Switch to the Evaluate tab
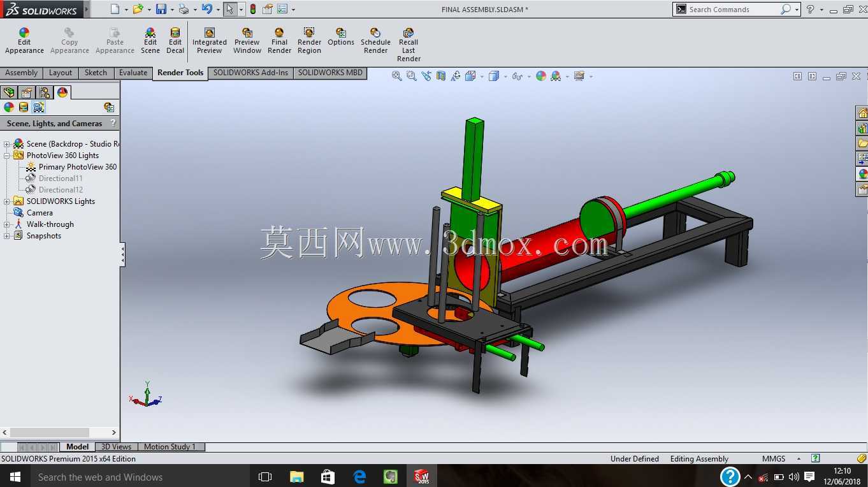The height and width of the screenshot is (487, 868). (x=133, y=73)
